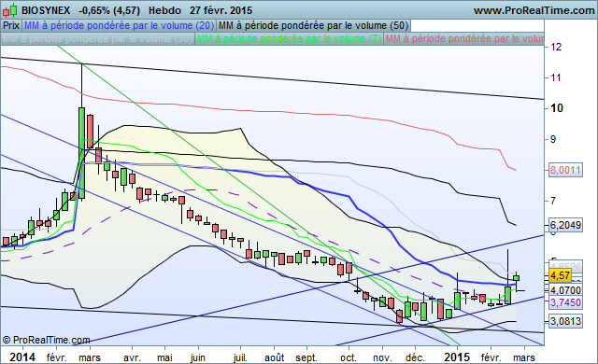Select the 4,0700 price axis label
Screen dimensions: 598x364
pyautogui.click(x=565, y=290)
